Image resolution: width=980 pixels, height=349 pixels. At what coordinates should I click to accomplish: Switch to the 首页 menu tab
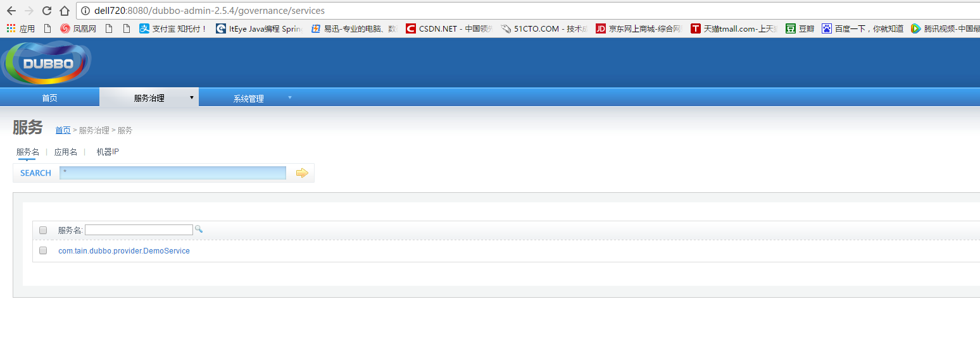(49, 98)
